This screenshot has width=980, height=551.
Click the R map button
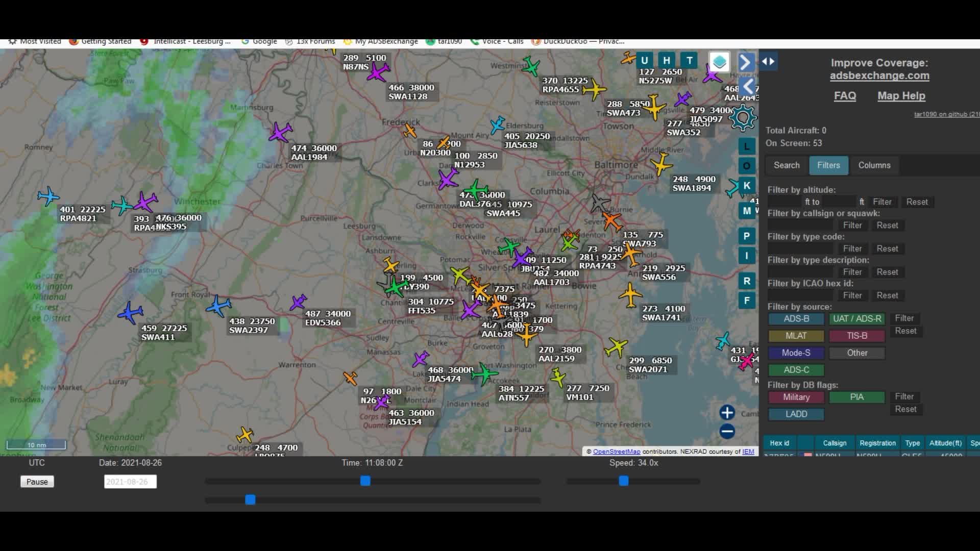coord(747,281)
